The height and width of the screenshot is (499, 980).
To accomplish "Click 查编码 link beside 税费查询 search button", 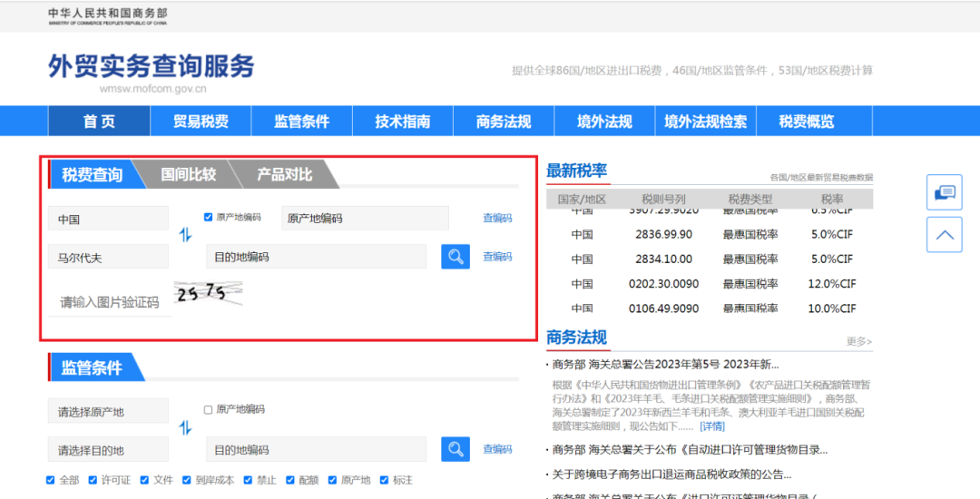I will (x=497, y=256).
